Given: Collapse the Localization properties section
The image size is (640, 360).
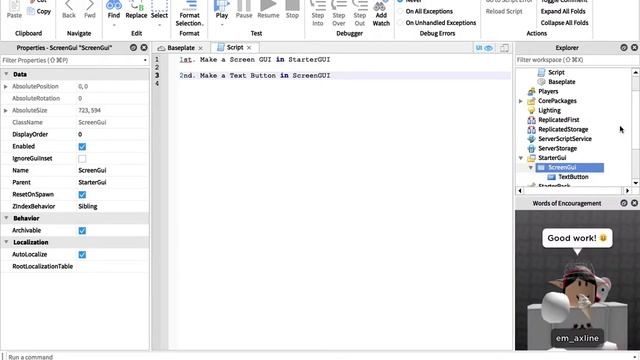Looking at the screenshot, I should tap(6, 242).
